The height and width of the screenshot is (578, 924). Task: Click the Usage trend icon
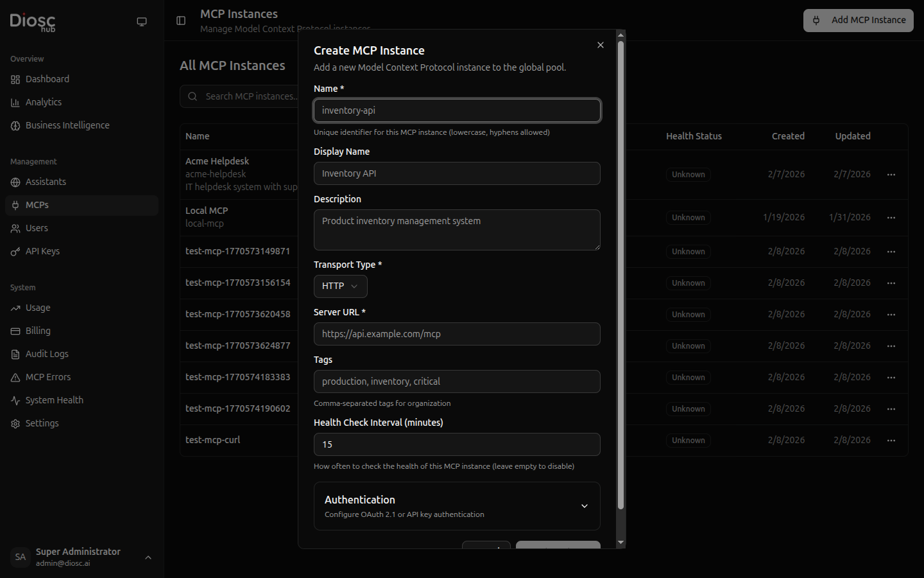point(15,308)
